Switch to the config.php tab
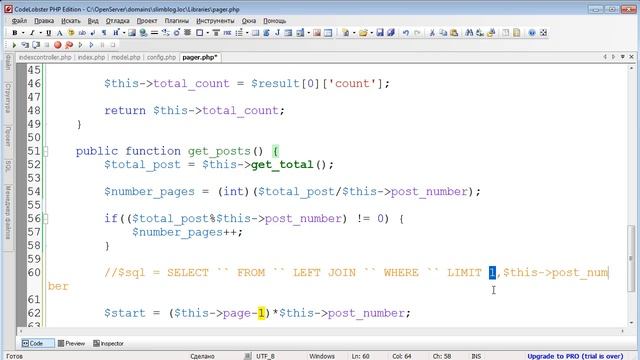Screen dimensions: 640x360 161,58
